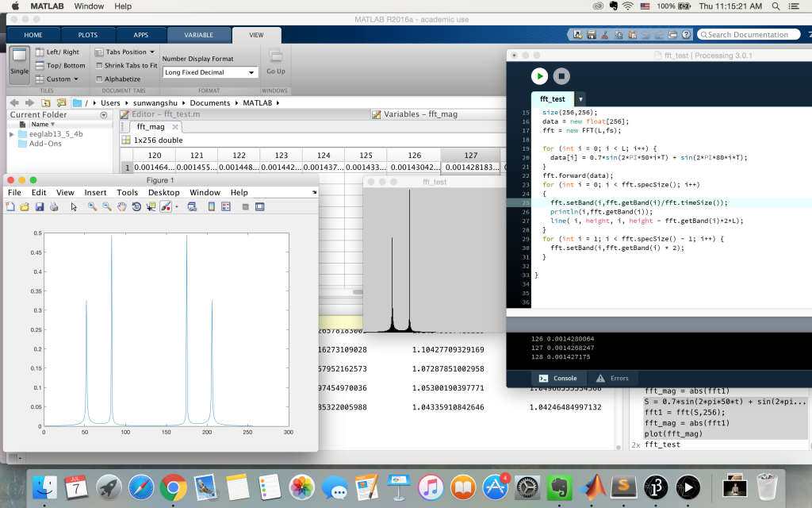Select column 127 header in variable table
Image resolution: width=812 pixels, height=508 pixels.
click(470, 155)
